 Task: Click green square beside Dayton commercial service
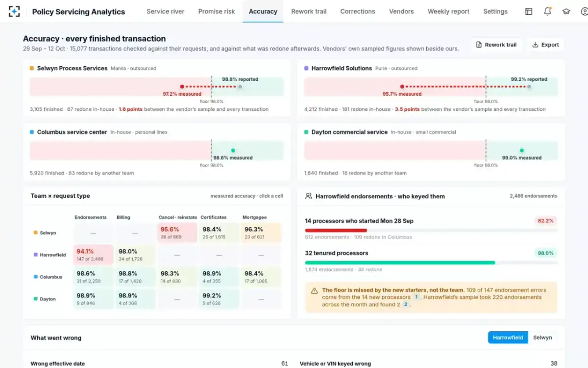tap(306, 132)
